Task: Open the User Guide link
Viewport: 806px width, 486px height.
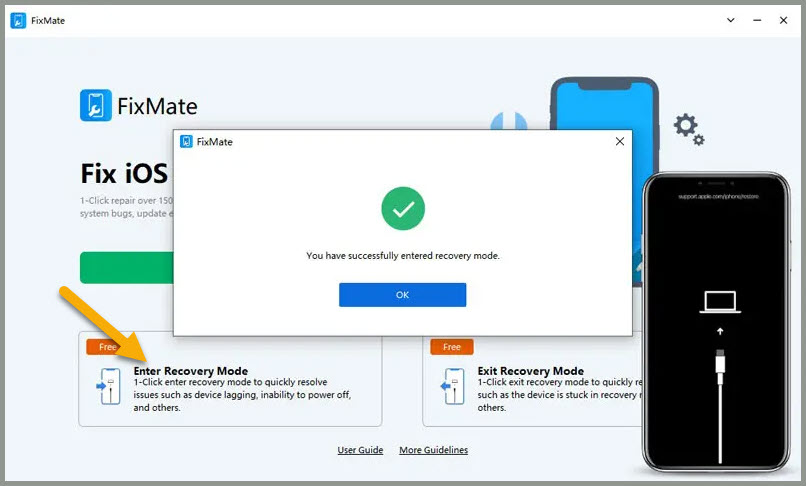Action: click(360, 450)
